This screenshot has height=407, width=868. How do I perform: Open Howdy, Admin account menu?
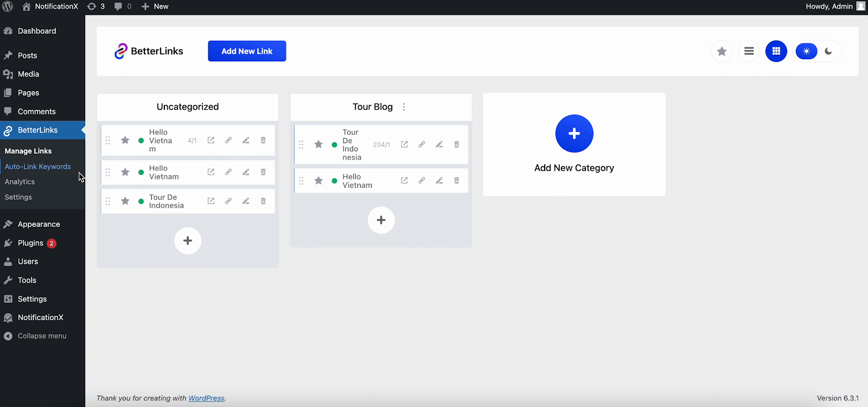pyautogui.click(x=835, y=7)
